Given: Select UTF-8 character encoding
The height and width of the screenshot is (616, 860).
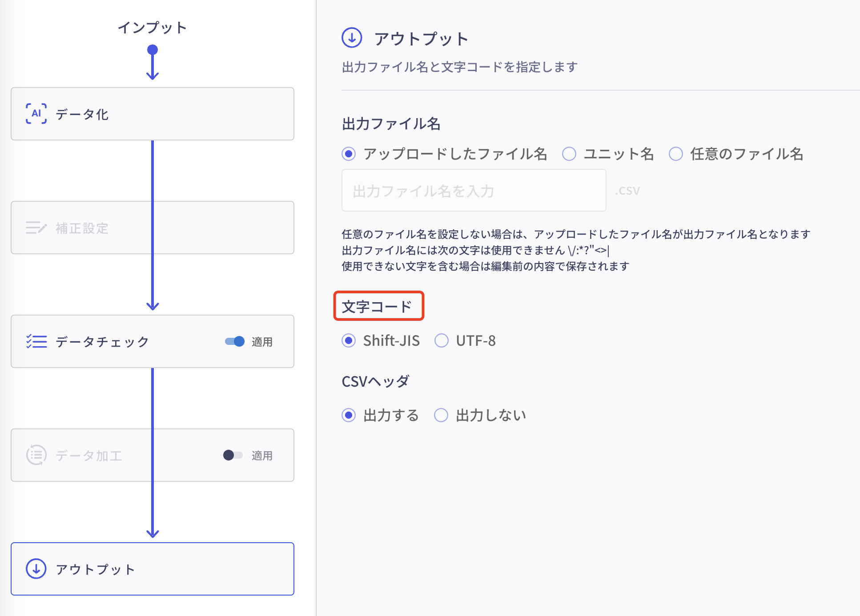Looking at the screenshot, I should tap(441, 340).
